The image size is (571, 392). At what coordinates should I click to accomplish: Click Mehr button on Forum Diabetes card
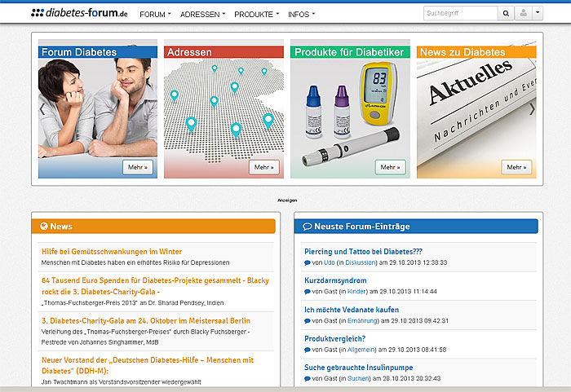coord(138,167)
